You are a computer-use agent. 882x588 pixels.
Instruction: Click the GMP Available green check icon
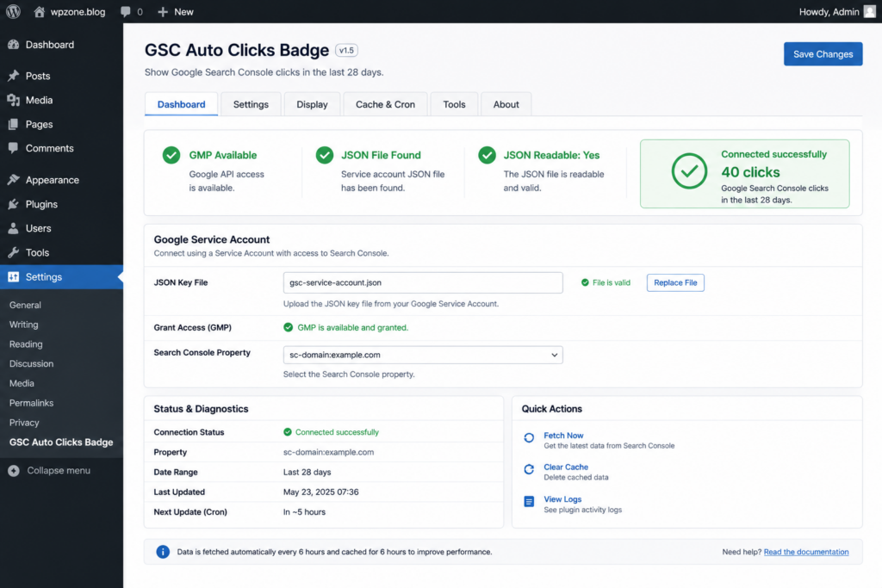171,155
